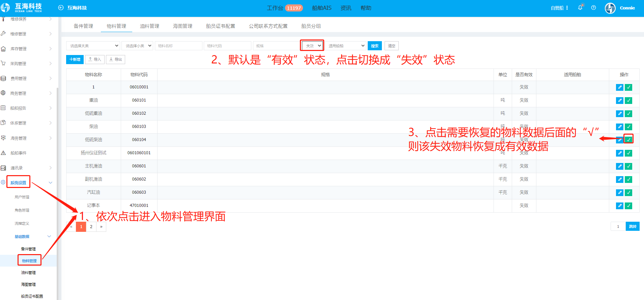The image size is (644, 300).
Task: Click the 搜索 search button
Action: click(374, 46)
